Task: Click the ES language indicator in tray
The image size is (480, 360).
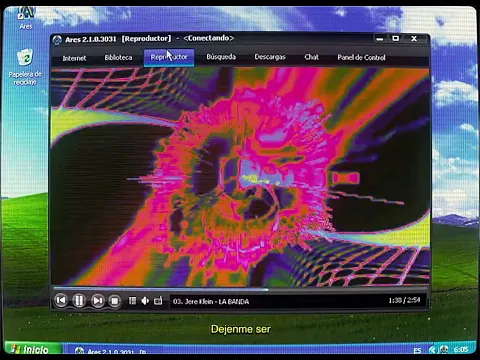Action: 417,350
